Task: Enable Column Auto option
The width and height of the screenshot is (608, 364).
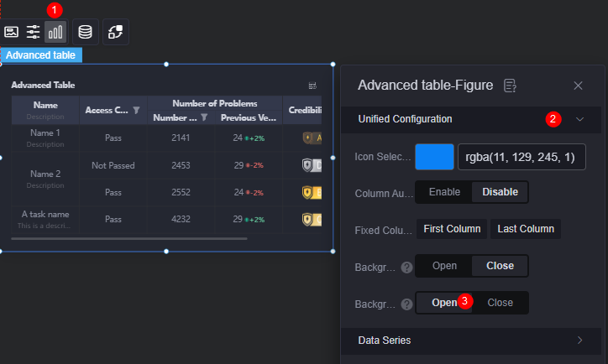Action: 444,192
